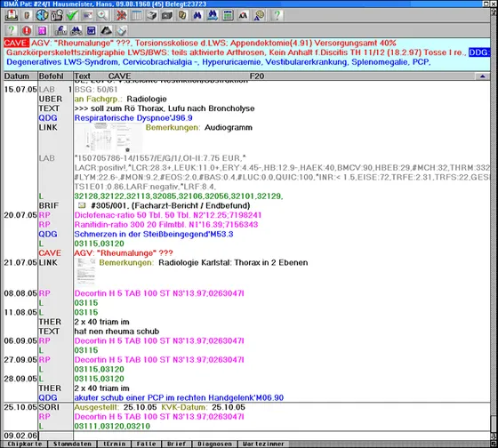Open the EBM euro icon

point(60,30)
